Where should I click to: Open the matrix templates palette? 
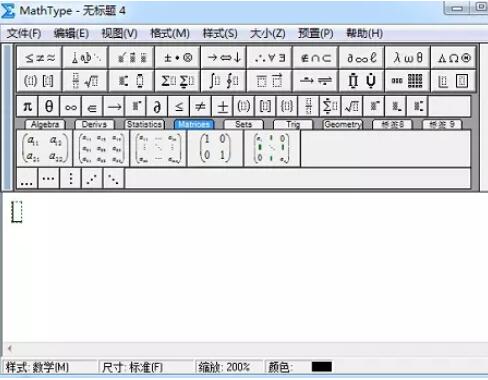pyautogui.click(x=407, y=81)
